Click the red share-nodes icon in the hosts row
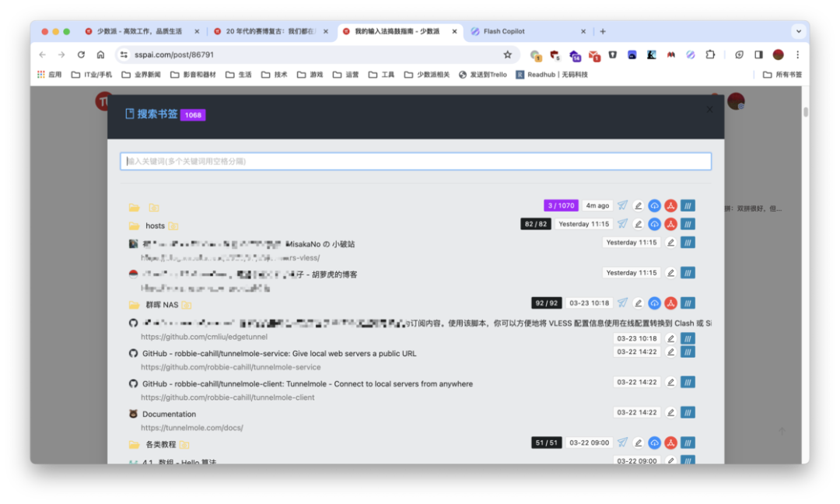Image resolution: width=840 pixels, height=504 pixels. tap(670, 224)
